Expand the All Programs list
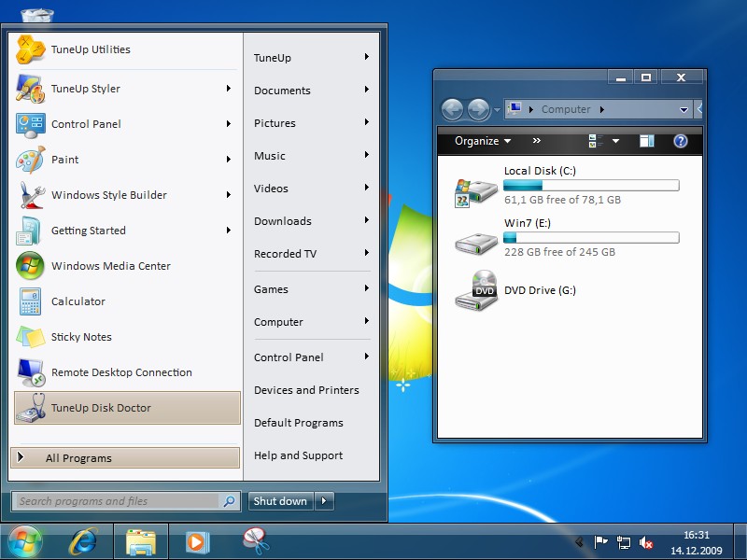The height and width of the screenshot is (560, 747). click(x=125, y=458)
